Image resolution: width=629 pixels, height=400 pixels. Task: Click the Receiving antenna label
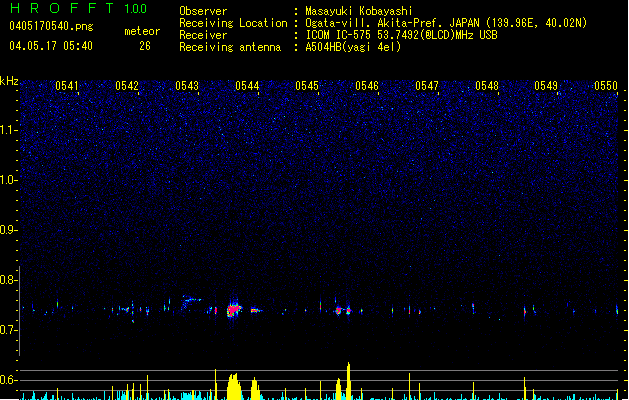click(230, 47)
